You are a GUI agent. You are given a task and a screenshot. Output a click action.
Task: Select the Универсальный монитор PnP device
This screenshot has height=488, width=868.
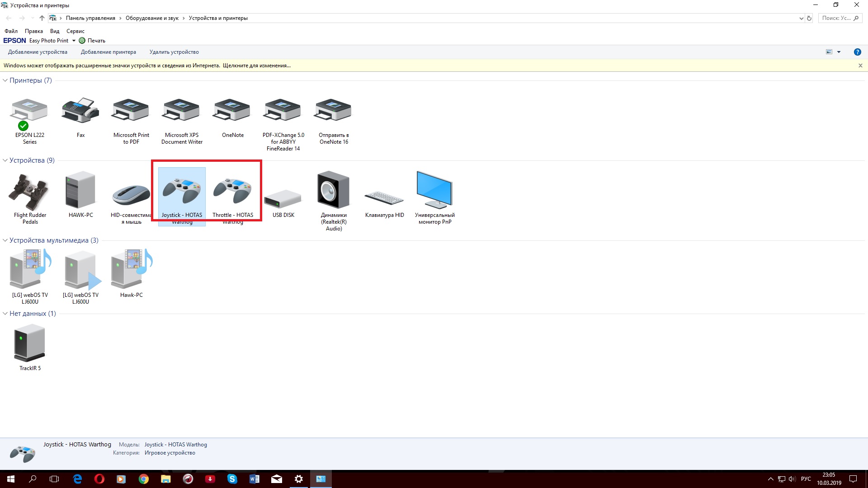434,190
